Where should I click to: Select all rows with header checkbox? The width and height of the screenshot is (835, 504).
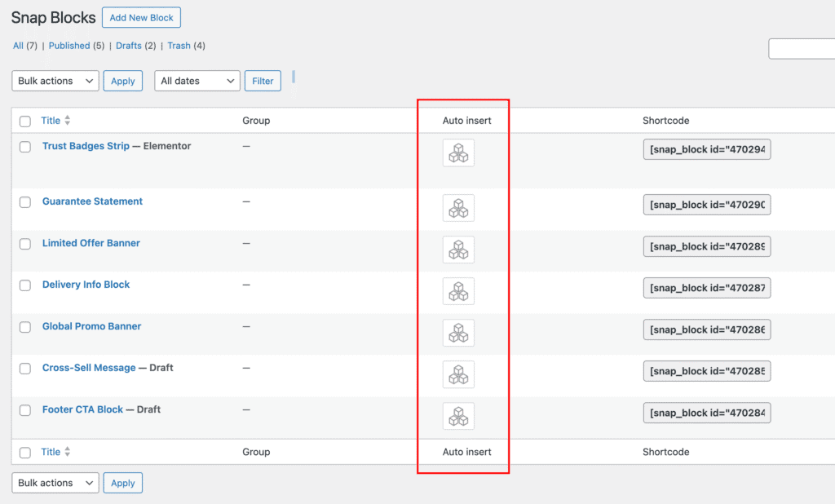pyautogui.click(x=25, y=122)
